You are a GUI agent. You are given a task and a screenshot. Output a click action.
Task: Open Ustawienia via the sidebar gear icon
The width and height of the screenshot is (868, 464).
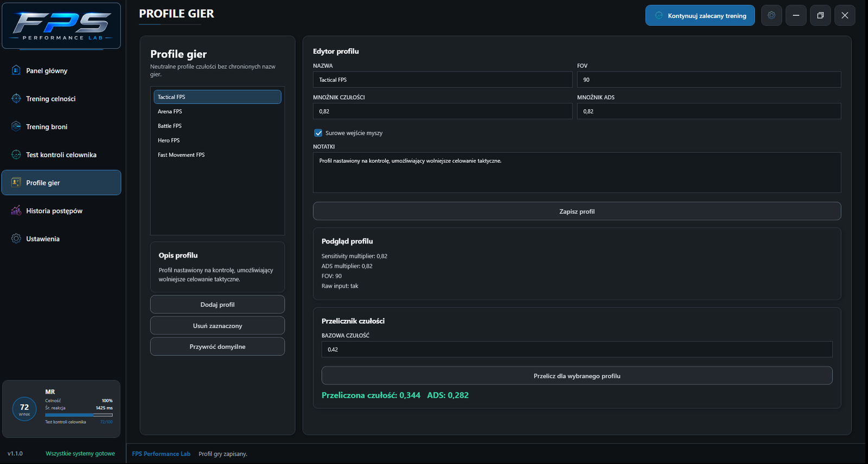tap(16, 239)
